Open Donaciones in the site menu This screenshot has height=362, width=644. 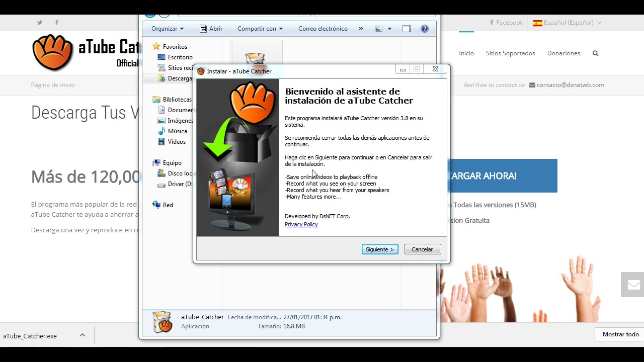(563, 53)
